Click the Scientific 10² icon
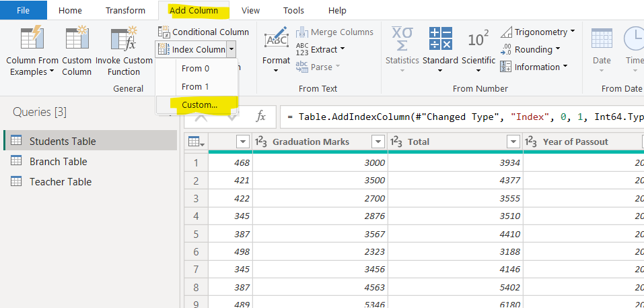Image resolution: width=644 pixels, height=308 pixels. (x=478, y=39)
